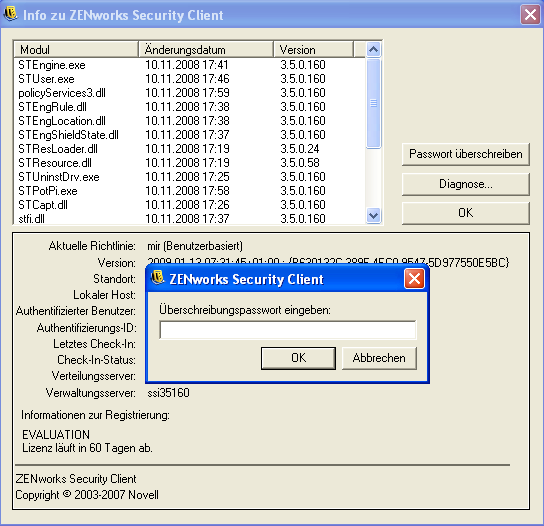Click the Passwort überschreiben button
The image size is (544, 526).
(x=466, y=154)
